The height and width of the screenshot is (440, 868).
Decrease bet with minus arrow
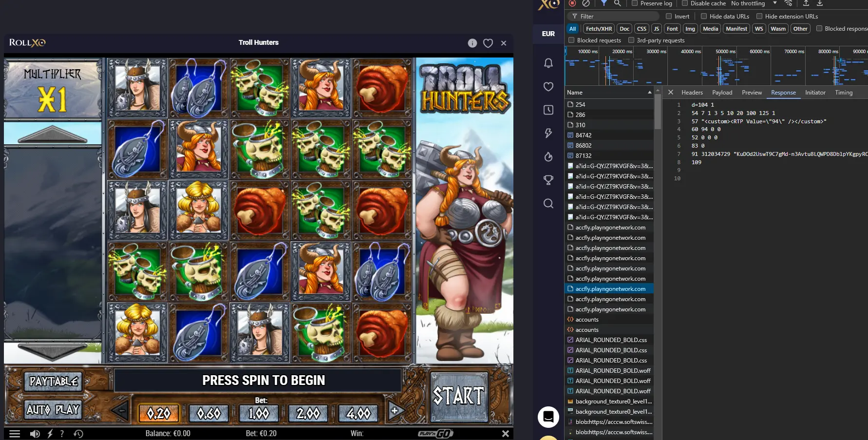tap(119, 411)
